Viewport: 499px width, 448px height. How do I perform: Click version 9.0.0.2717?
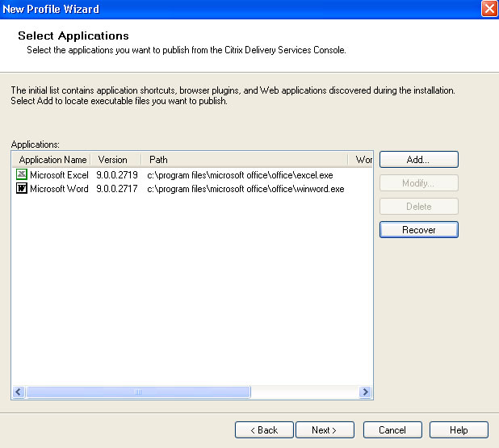(x=117, y=189)
